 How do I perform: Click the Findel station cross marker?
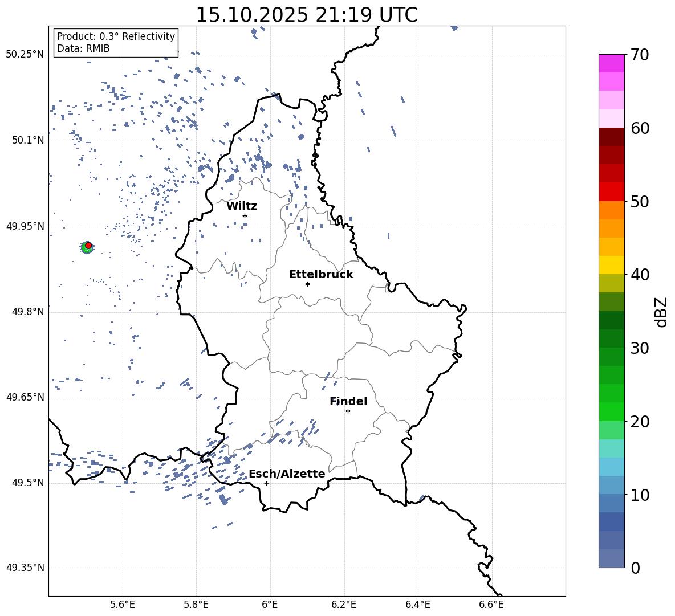[348, 411]
